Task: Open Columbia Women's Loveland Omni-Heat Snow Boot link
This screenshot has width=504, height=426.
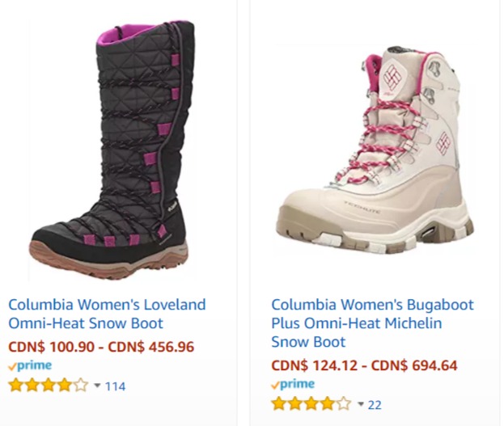Action: 107,314
